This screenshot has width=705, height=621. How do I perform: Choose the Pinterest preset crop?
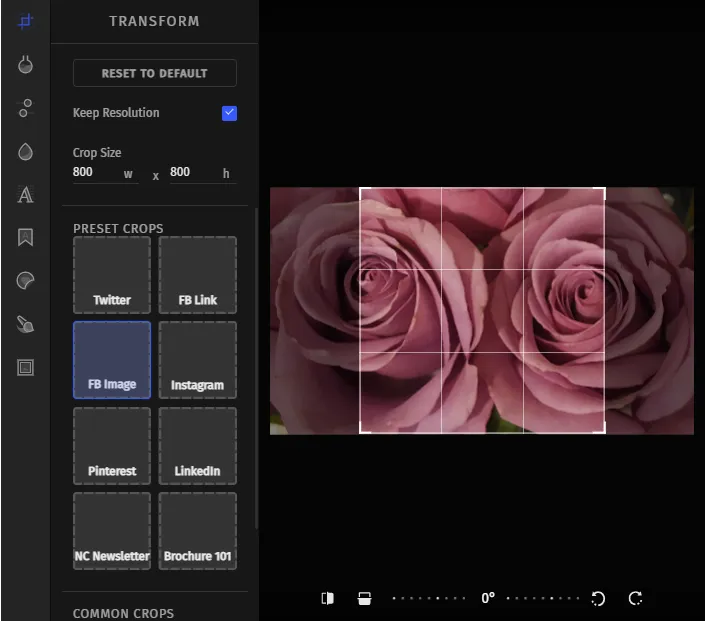click(112, 446)
